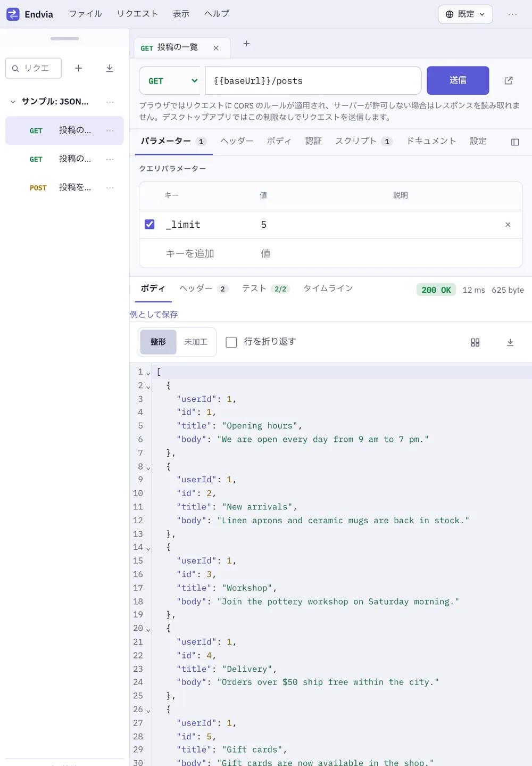The height and width of the screenshot is (766, 532).
Task: Open the top-right three-dot overflow menu
Action: pos(512,14)
